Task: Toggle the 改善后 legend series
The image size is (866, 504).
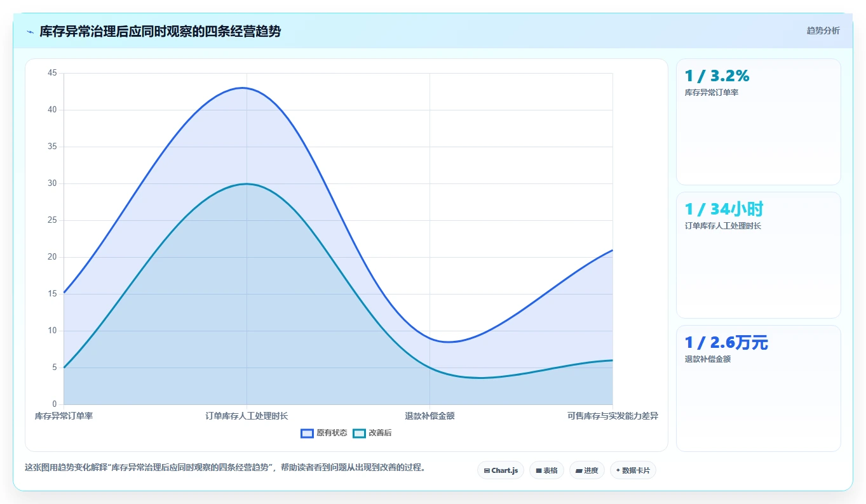Action: click(372, 433)
